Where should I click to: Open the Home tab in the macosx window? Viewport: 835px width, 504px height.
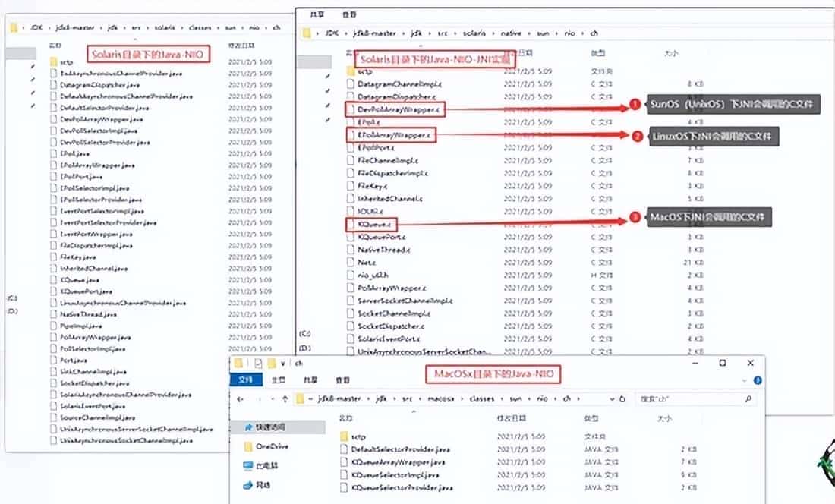[x=279, y=380]
